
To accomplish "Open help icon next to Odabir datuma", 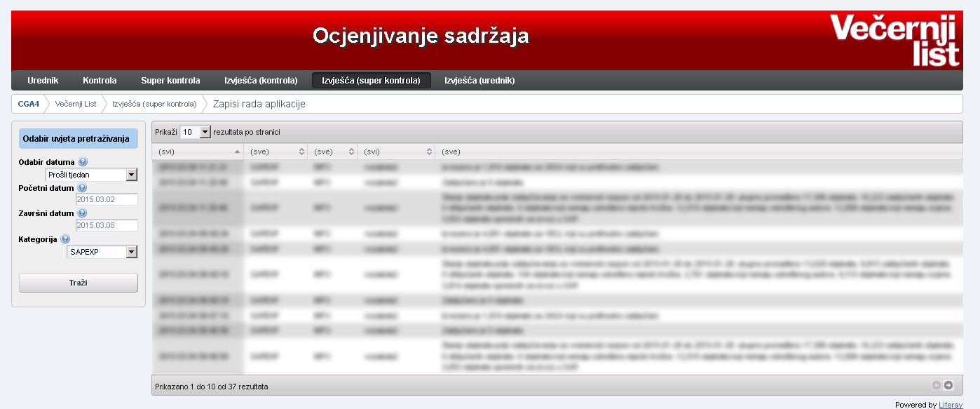I will (83, 162).
